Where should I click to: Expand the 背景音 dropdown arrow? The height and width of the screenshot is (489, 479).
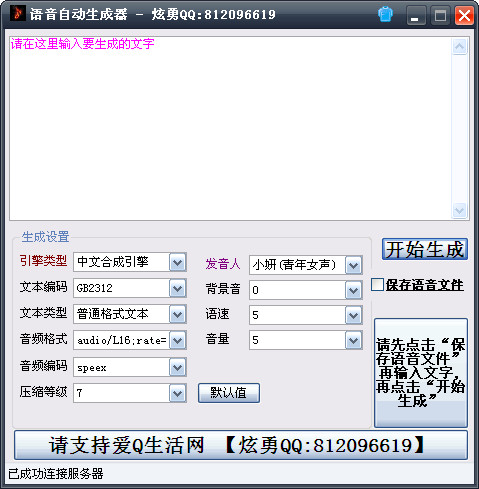[x=354, y=290]
